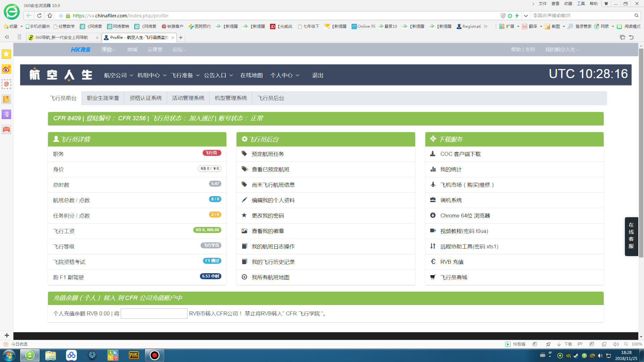Viewport: 644px width, 362px height.
Task: Open the game controller sidebar icon
Action: tap(6, 129)
